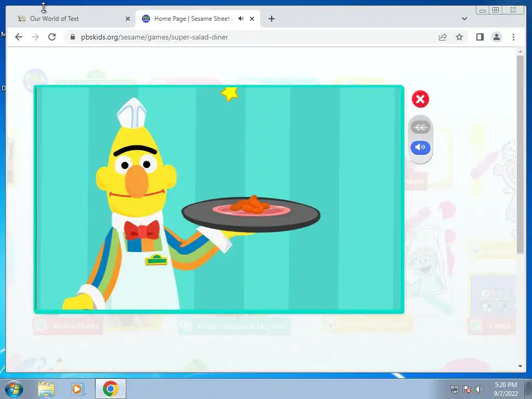Image resolution: width=532 pixels, height=399 pixels.
Task: Launch Windows Media Player from taskbar
Action: pos(77,389)
